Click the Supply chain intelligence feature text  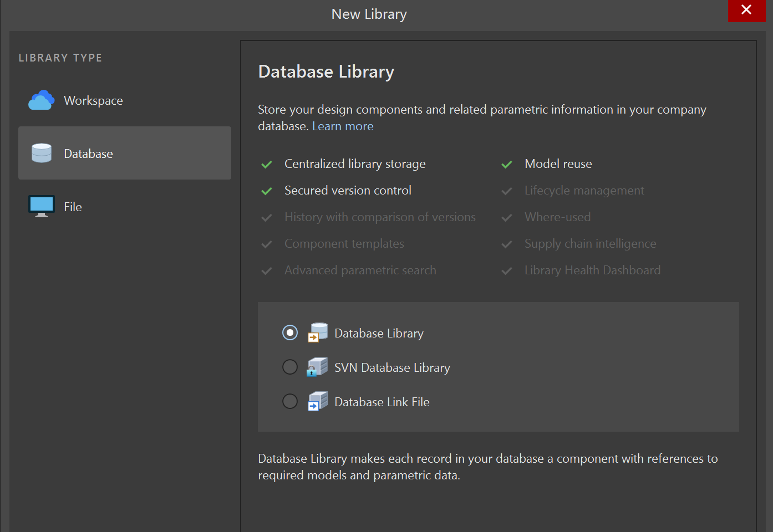point(590,244)
